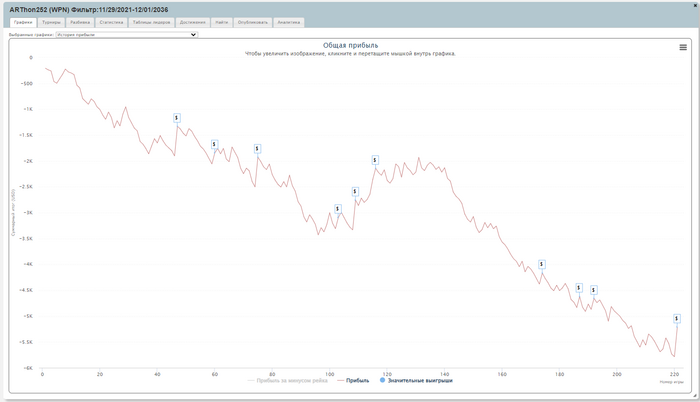Click the $ win marker near game 116

pyautogui.click(x=375, y=160)
